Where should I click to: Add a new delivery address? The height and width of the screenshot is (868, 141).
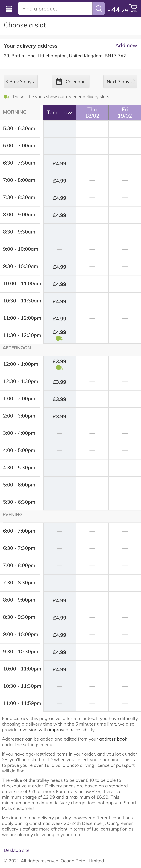(126, 45)
